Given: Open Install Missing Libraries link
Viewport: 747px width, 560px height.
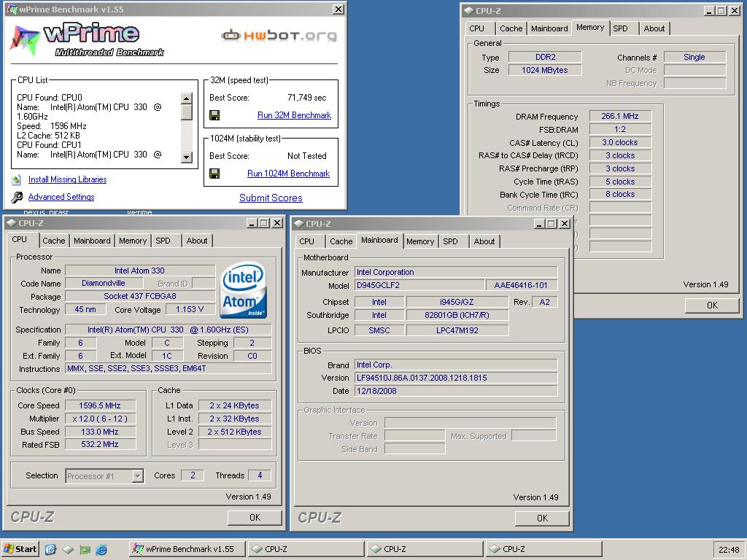Looking at the screenshot, I should coord(67,179).
